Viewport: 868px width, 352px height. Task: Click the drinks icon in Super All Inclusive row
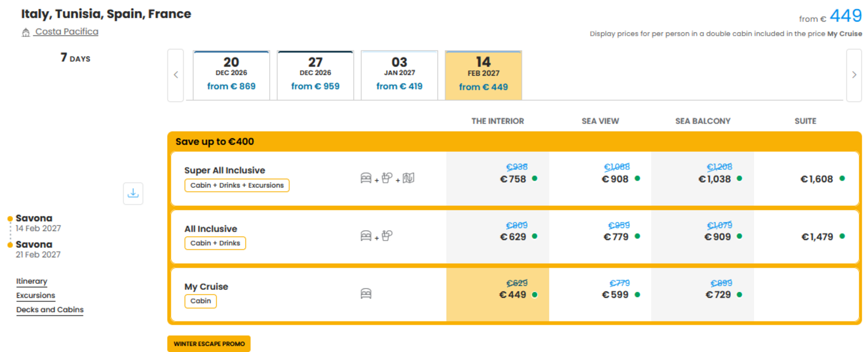387,178
